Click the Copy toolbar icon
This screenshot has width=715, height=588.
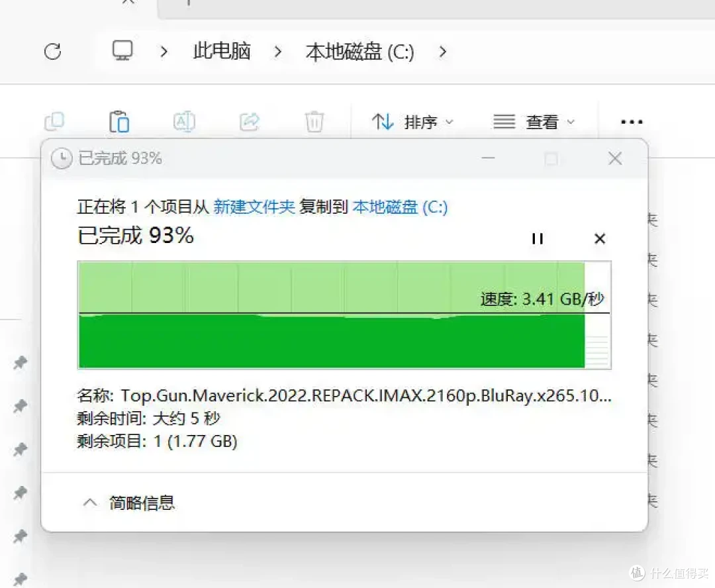[x=54, y=122]
